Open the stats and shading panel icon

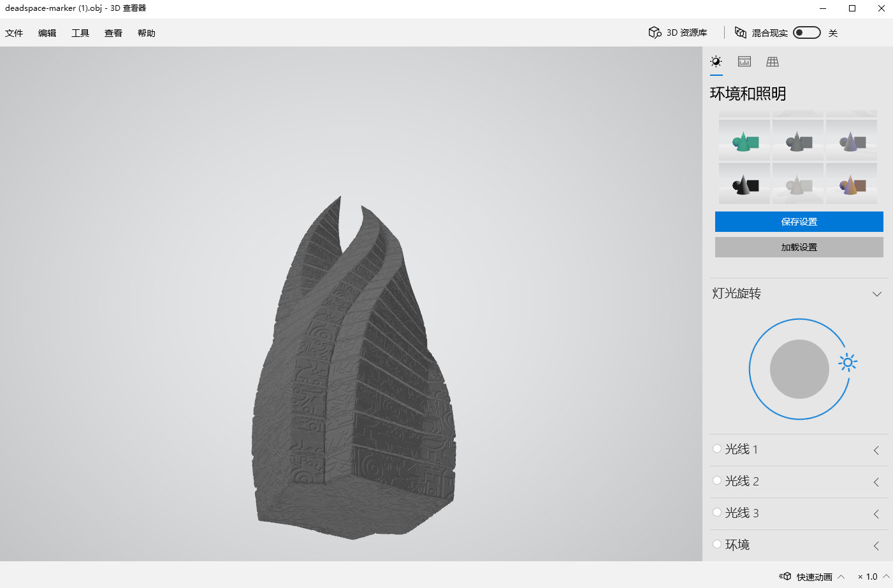tap(744, 62)
